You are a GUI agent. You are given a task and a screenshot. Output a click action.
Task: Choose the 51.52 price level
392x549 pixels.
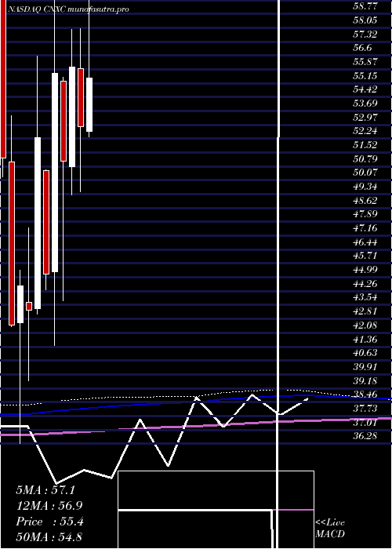[x=365, y=145]
